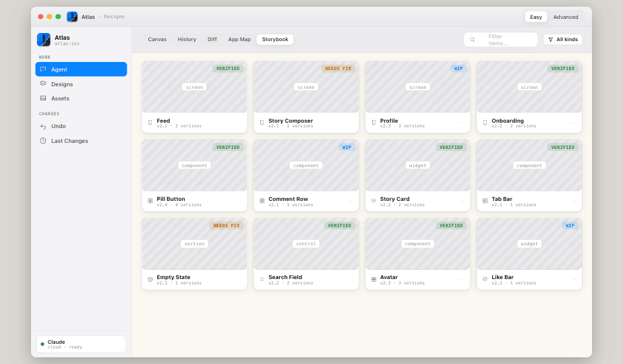Open Comment Row card options menu
The width and height of the screenshot is (623, 364).
(x=351, y=202)
